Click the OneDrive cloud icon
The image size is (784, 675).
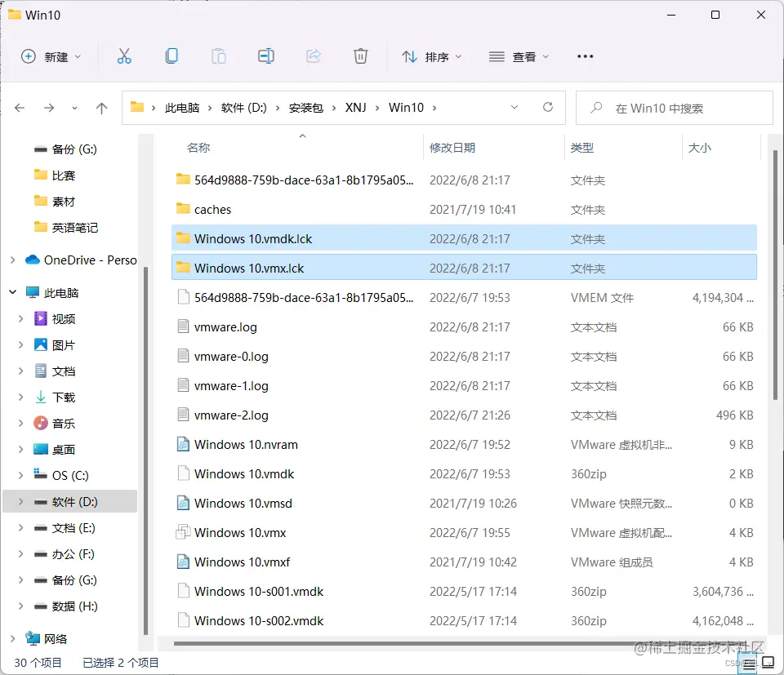(33, 260)
